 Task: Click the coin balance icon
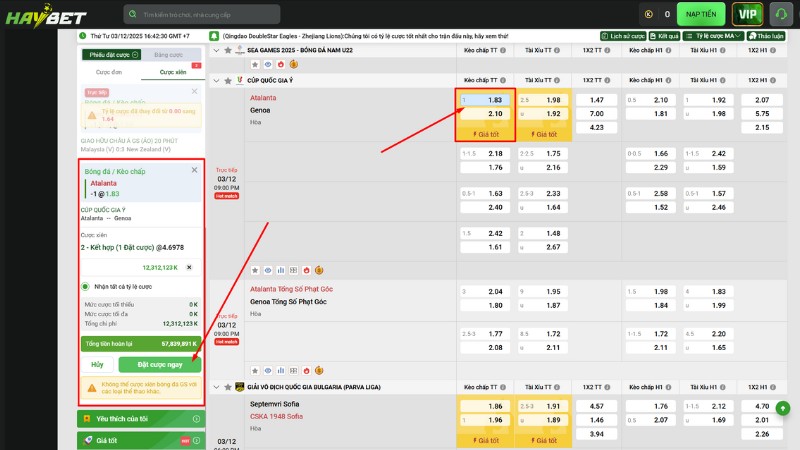point(649,14)
